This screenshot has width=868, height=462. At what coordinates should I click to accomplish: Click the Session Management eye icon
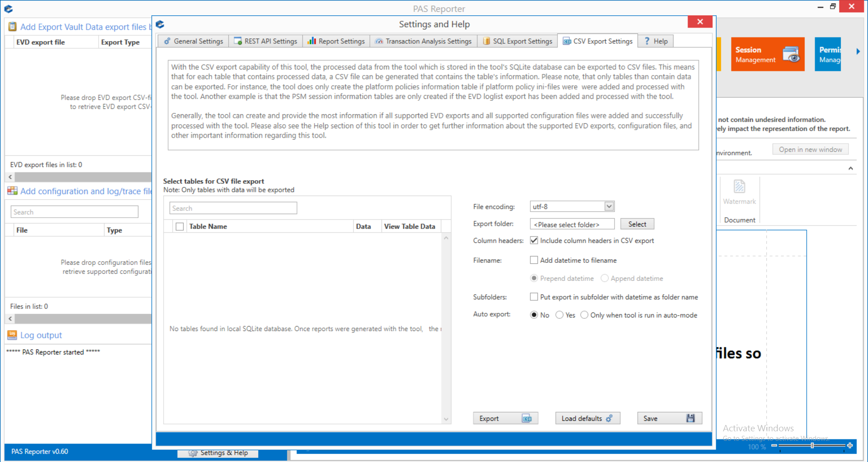point(792,55)
